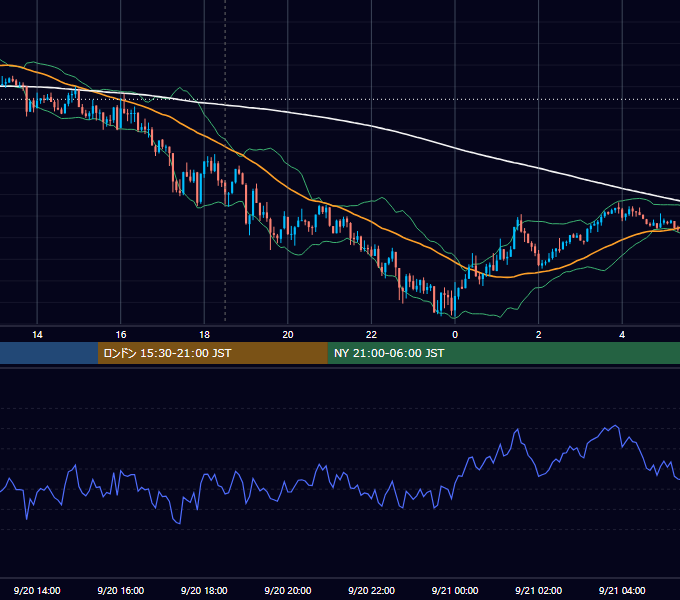This screenshot has width=680, height=600.
Task: Click the 9/21 00:00 label on the oscillator axis
Action: (455, 590)
